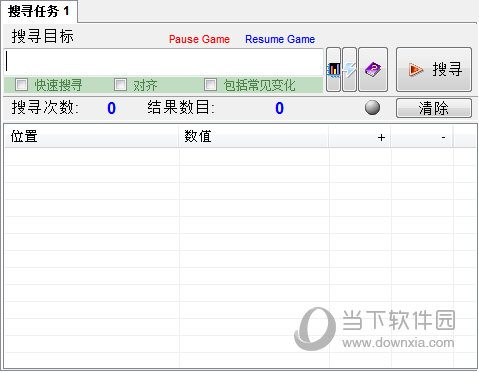Toggle the 对齐 checkbox

[x=120, y=85]
